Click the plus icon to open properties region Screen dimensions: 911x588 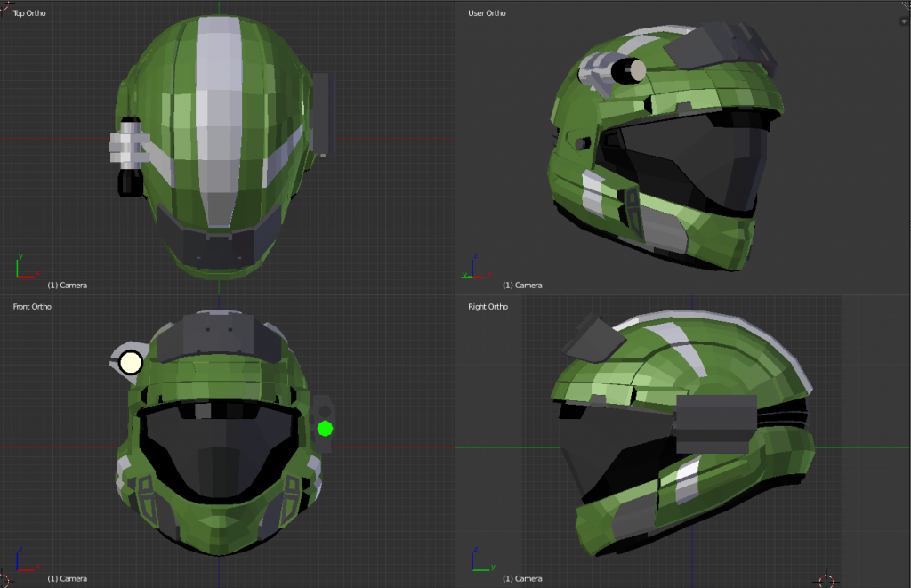click(x=904, y=21)
